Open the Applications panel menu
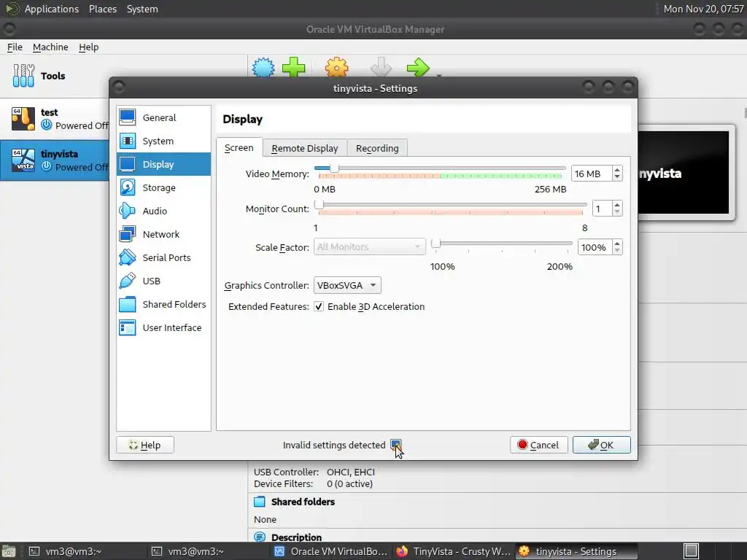This screenshot has height=560, width=747. click(52, 9)
